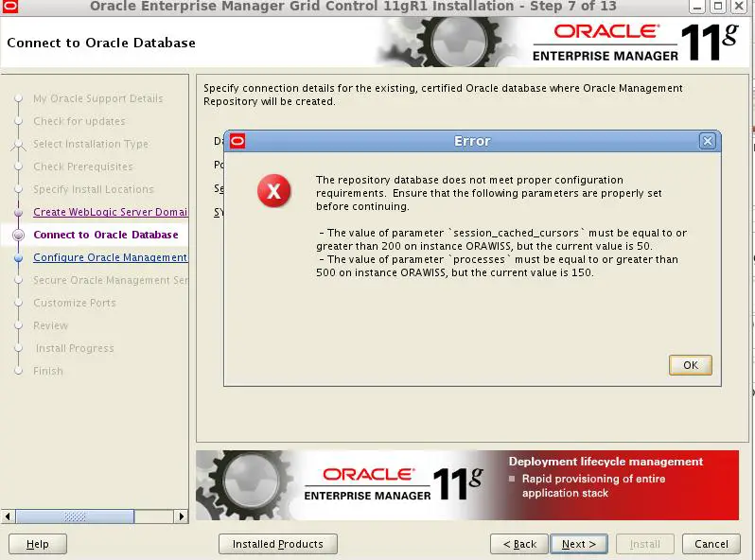
Task: Click the Select Installation Type step
Action: point(91,144)
